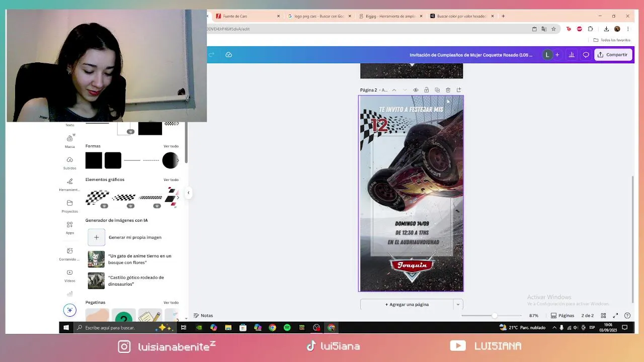Open a new browser tab
644x362 pixels.
click(503, 16)
